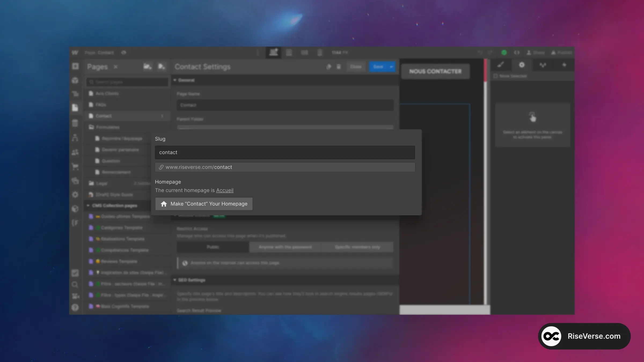This screenshot has width=644, height=362.
Task: Click into the Slug input field
Action: (x=285, y=152)
